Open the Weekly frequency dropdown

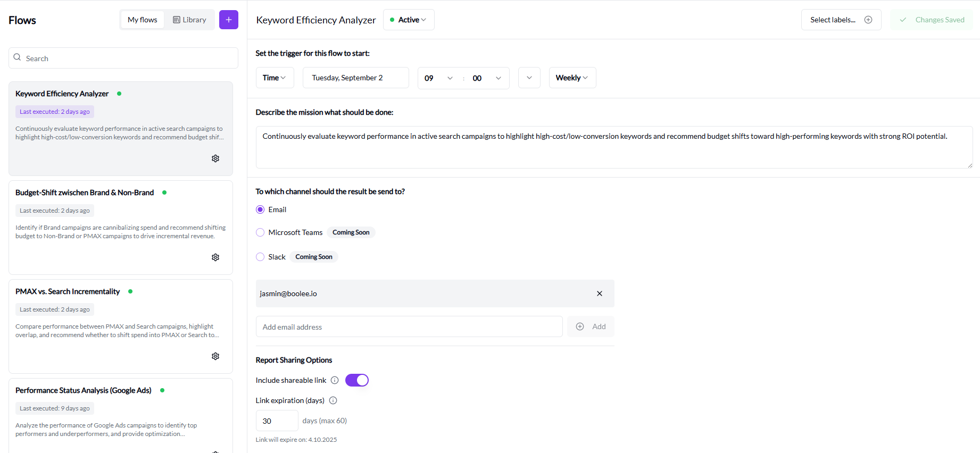(x=572, y=78)
